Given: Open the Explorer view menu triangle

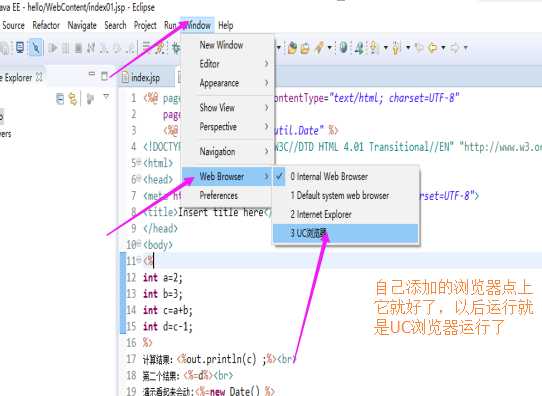Looking at the screenshot, I should pos(106,97).
